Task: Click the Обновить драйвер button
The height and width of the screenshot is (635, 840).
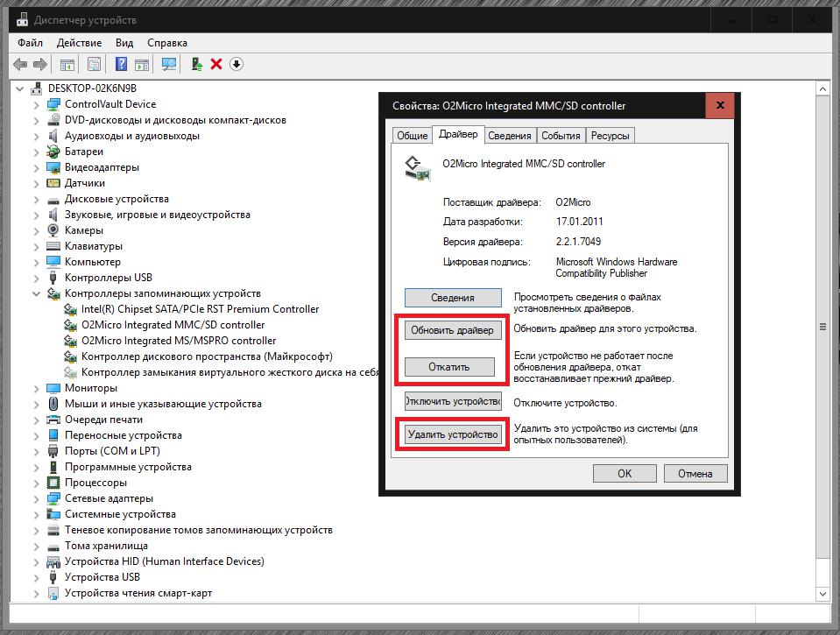Action: tap(453, 330)
